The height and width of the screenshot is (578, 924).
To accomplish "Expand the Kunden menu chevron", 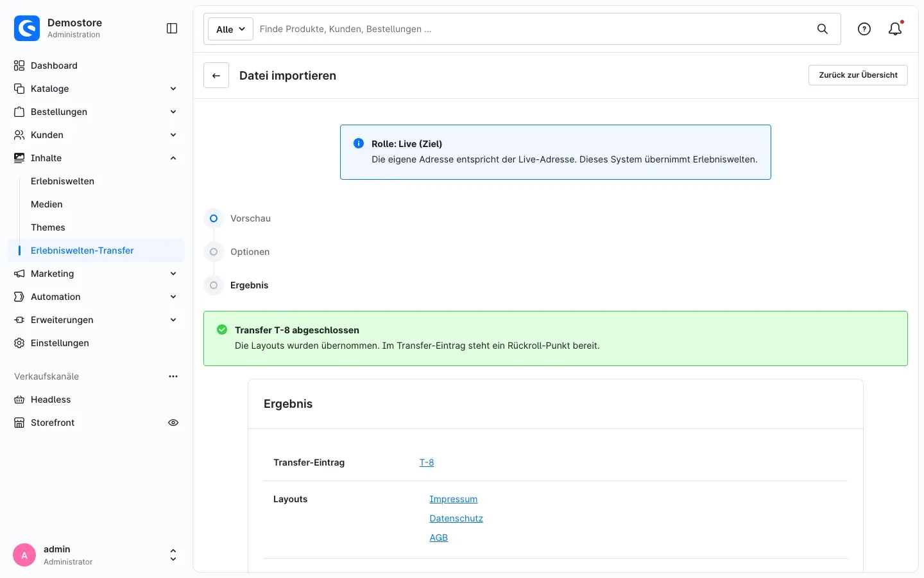I will tap(173, 135).
